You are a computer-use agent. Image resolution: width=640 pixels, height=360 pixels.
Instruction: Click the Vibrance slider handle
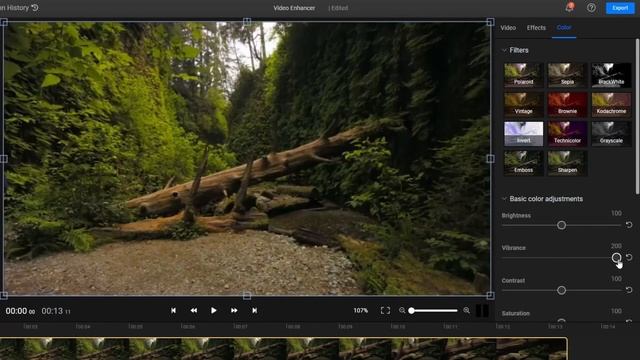point(616,258)
